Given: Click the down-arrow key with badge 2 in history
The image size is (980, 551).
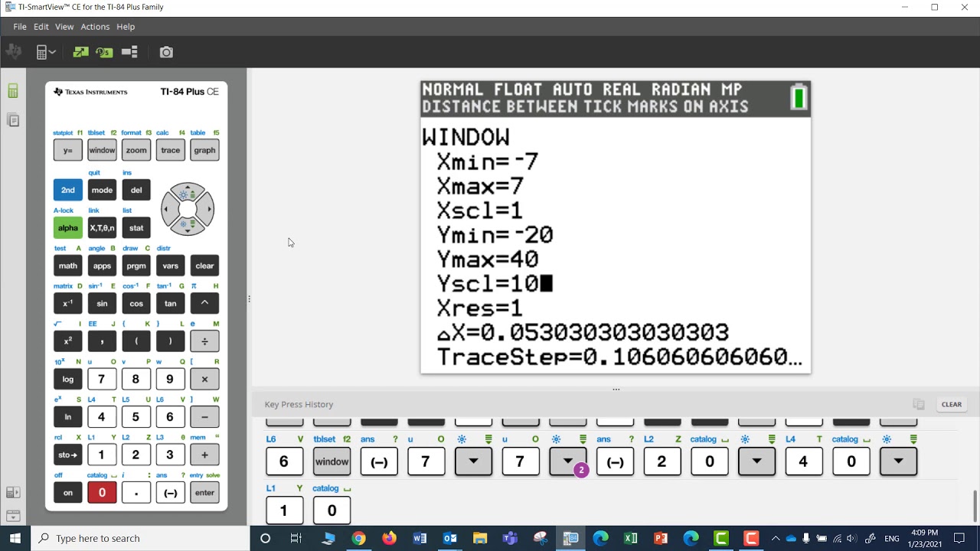Looking at the screenshot, I should tap(568, 461).
